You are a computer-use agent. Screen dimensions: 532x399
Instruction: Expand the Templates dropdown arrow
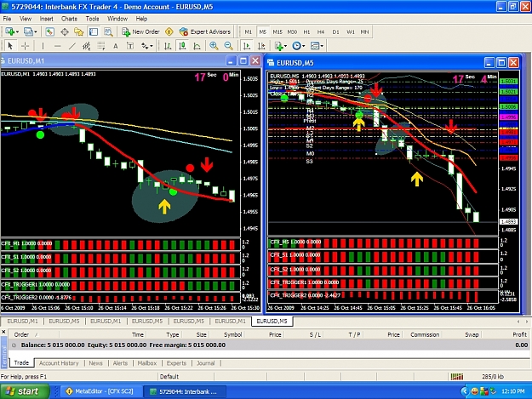(x=322, y=46)
